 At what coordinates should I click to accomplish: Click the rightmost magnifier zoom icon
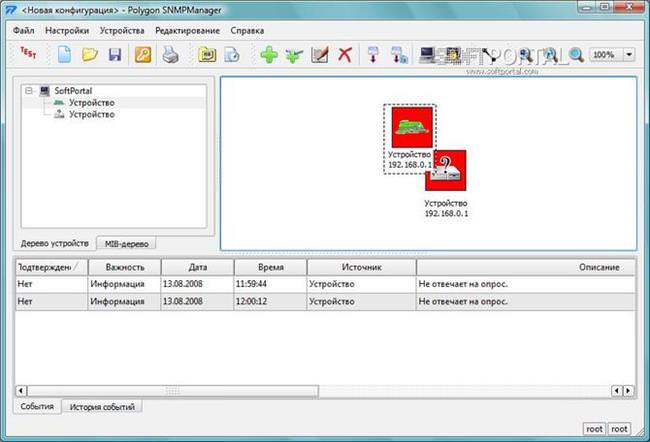(576, 55)
